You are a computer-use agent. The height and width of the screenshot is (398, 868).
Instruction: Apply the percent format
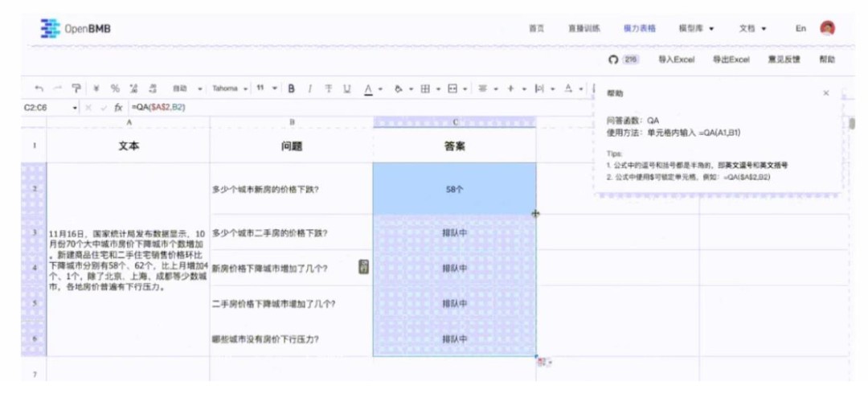(115, 88)
